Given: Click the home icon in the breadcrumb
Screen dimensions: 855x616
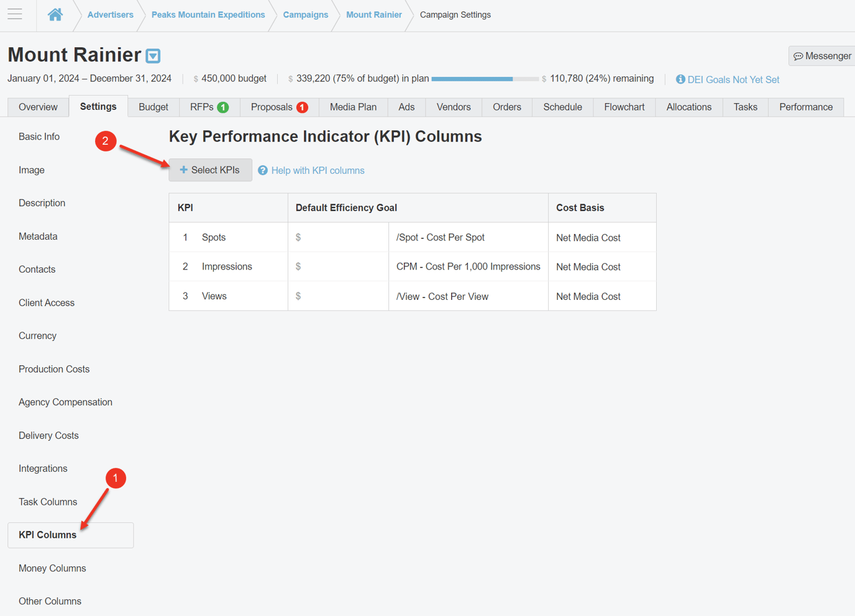Looking at the screenshot, I should [55, 14].
